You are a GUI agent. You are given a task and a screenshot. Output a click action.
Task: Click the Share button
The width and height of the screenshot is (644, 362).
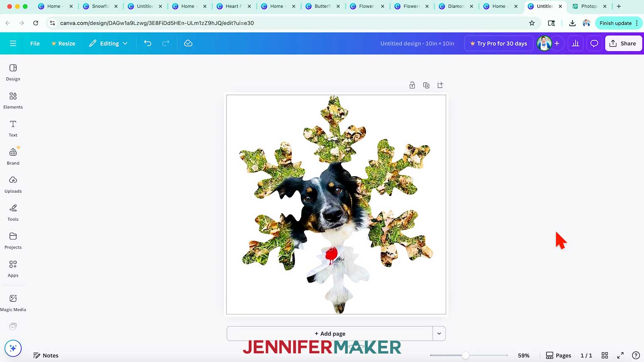[x=623, y=43]
